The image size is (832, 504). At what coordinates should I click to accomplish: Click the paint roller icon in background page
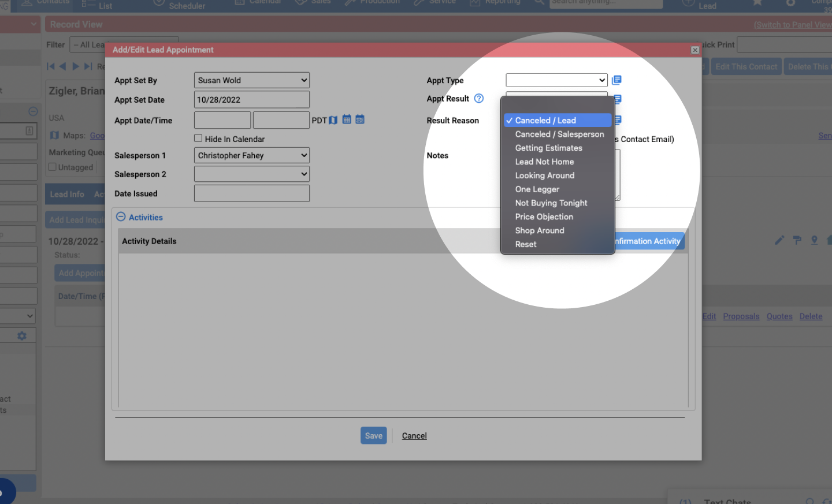[797, 240]
